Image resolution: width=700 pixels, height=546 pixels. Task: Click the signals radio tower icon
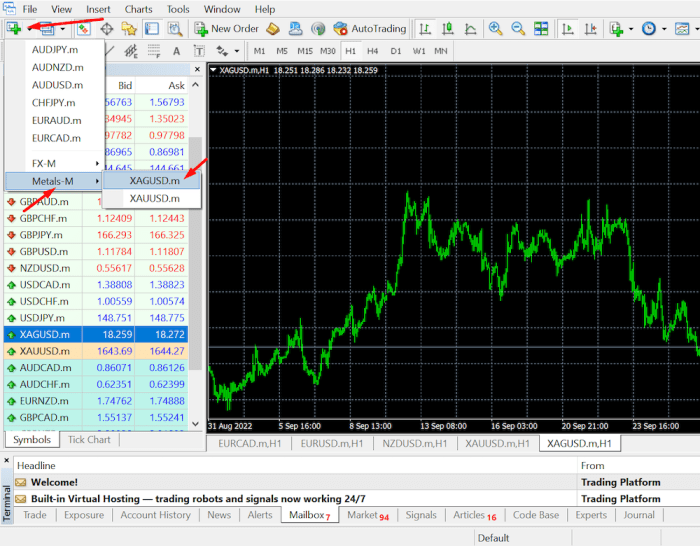tap(318, 29)
